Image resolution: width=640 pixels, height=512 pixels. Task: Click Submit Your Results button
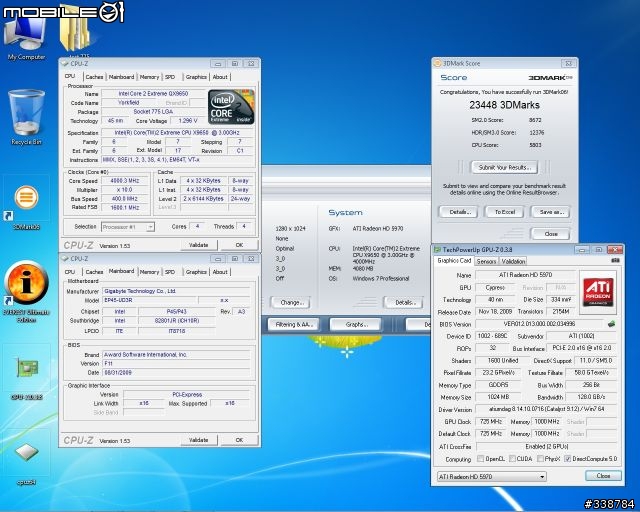click(504, 167)
